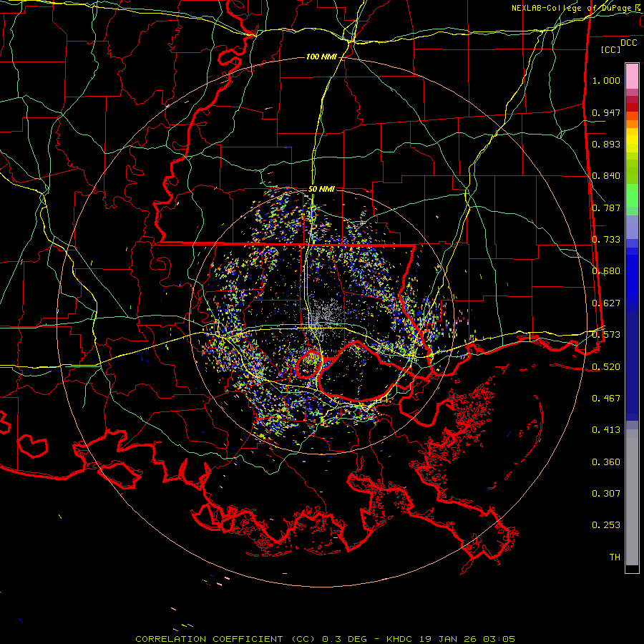Click the 50 NMI range ring label
The image size is (644, 644).
[321, 189]
